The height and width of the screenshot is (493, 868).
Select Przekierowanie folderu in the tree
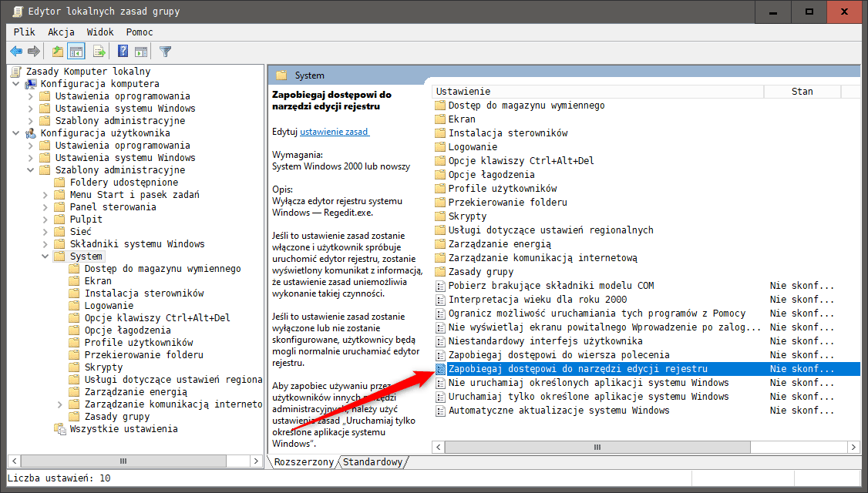pyautogui.click(x=144, y=355)
